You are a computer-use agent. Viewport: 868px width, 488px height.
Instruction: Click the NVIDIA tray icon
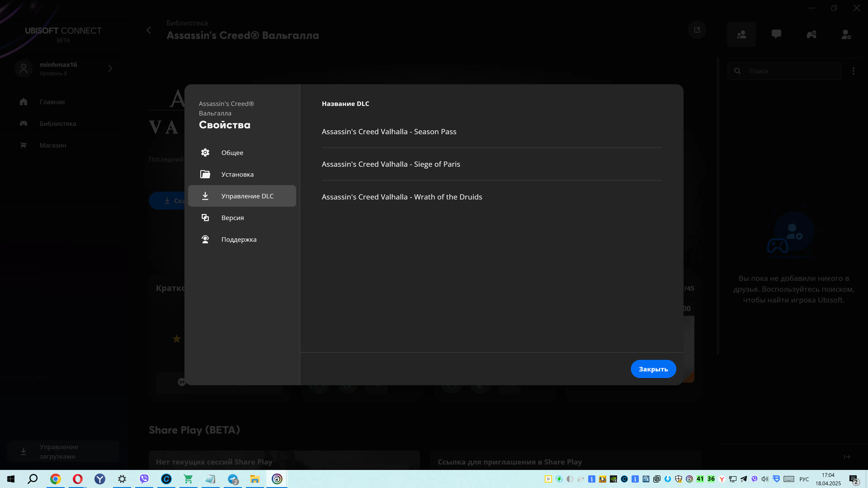pos(613,479)
